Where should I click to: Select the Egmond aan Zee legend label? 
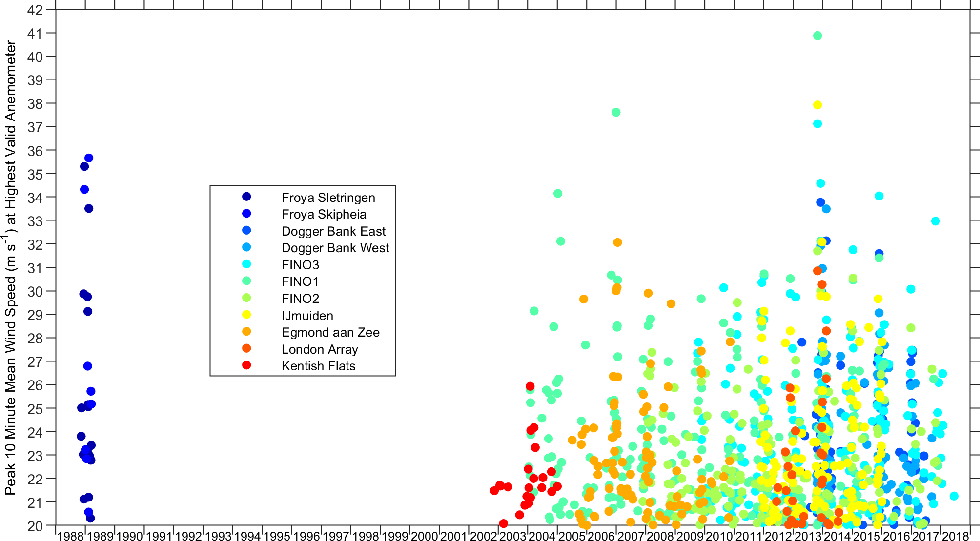click(330, 332)
